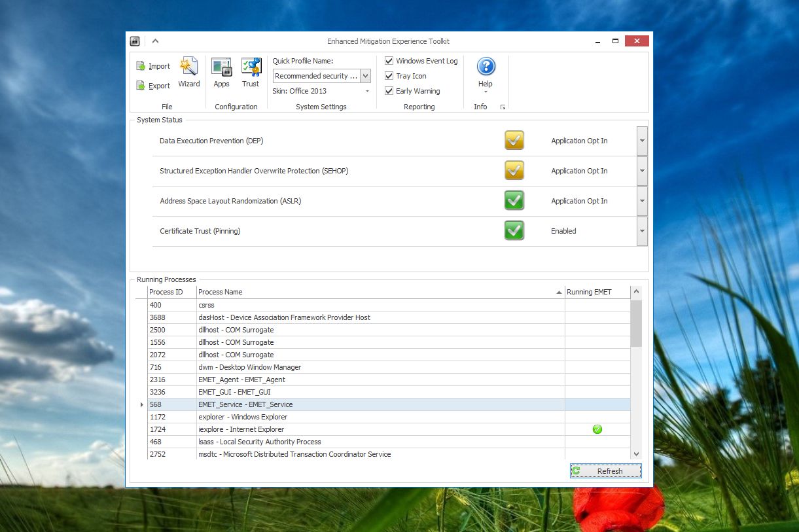Open the Apps configuration
Image resolution: width=799 pixels, height=532 pixels.
click(222, 72)
